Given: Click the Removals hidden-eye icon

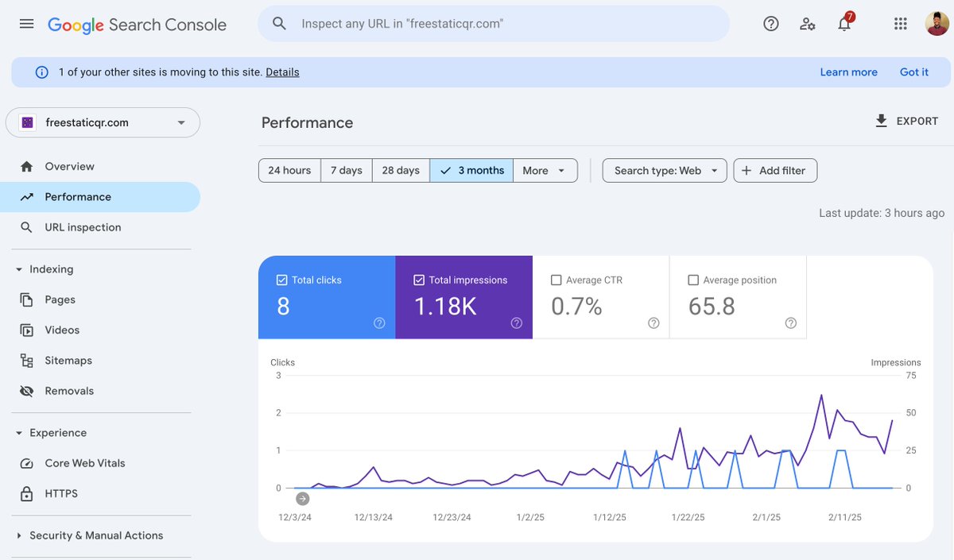Looking at the screenshot, I should coord(27,391).
